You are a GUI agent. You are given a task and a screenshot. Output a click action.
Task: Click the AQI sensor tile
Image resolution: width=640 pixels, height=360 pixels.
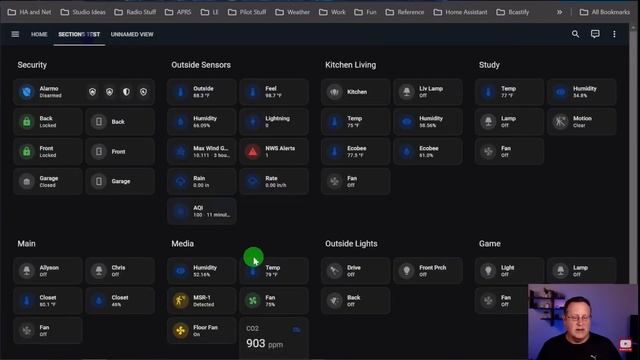pyautogui.click(x=202, y=211)
